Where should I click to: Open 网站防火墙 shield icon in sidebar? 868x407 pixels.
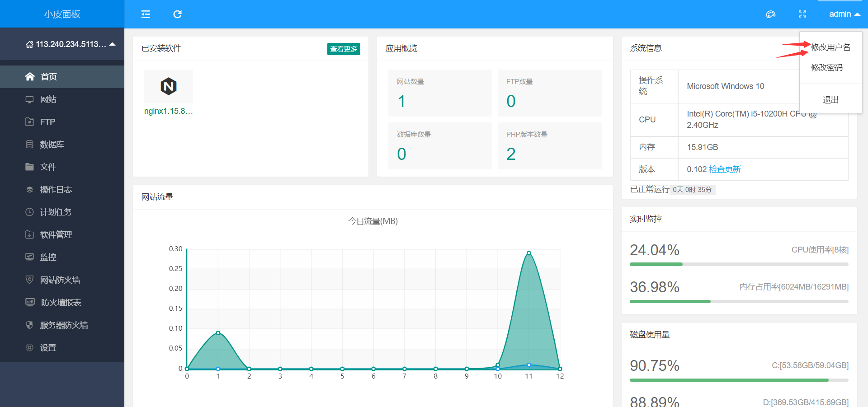point(29,280)
